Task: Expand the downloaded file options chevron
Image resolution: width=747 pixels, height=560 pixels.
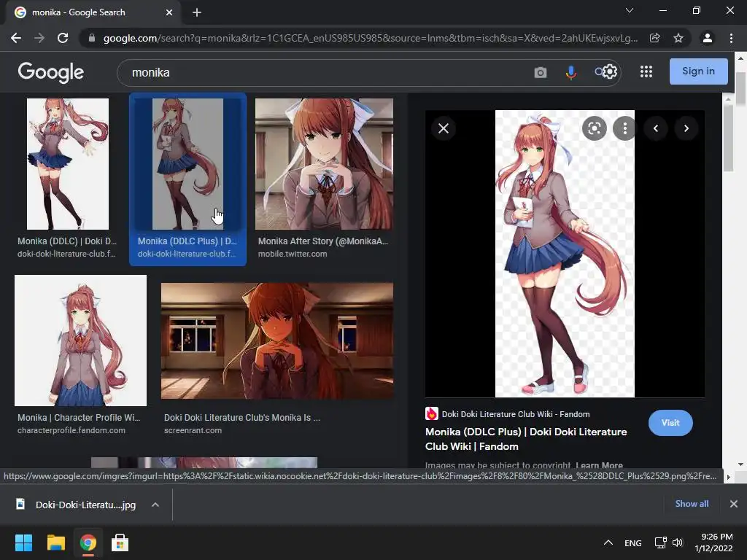Action: click(x=155, y=505)
